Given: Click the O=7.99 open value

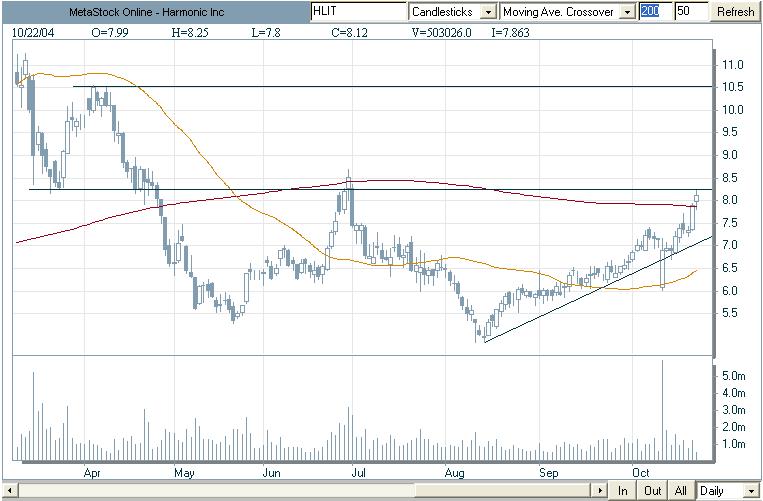Looking at the screenshot, I should (x=109, y=33).
